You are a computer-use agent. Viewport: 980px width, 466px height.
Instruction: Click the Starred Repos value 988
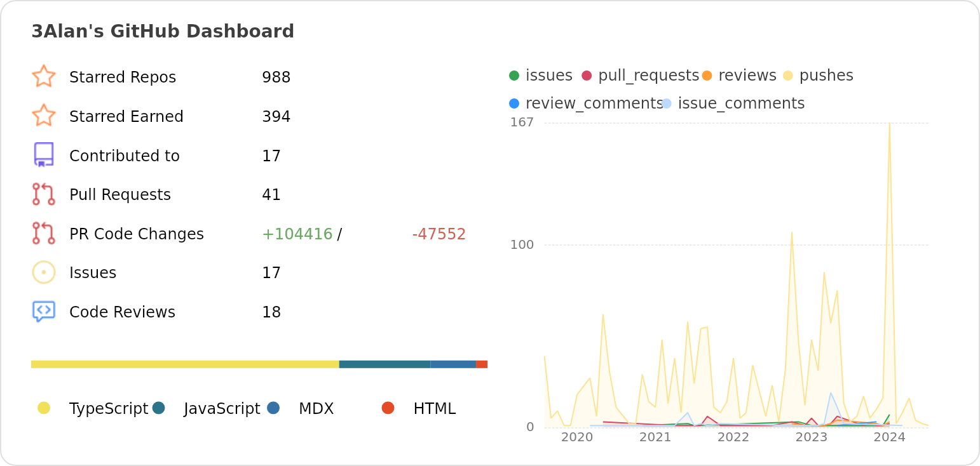click(x=276, y=77)
